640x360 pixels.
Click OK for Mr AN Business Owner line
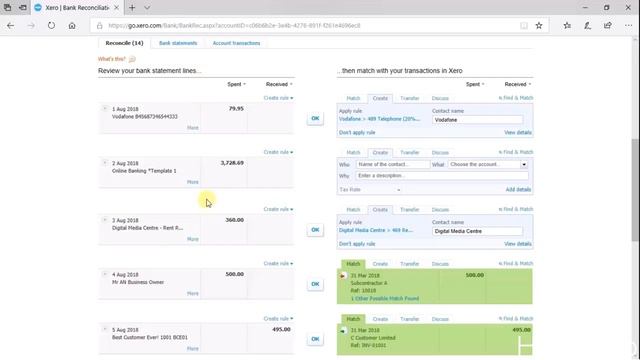coord(315,284)
